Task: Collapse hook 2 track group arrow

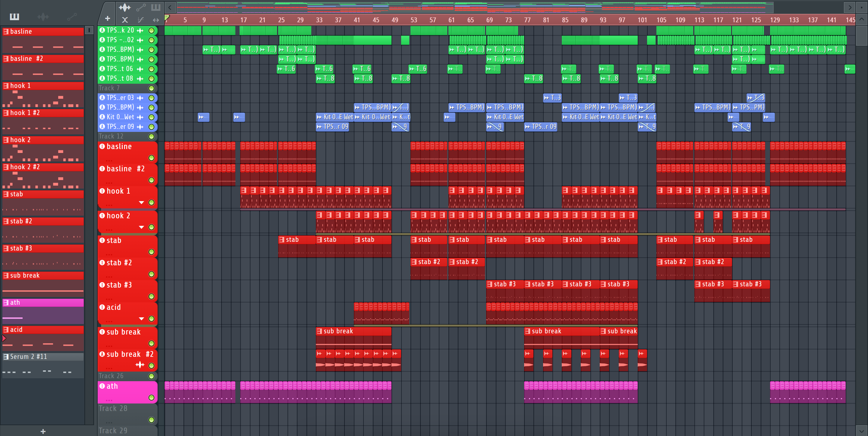Action: (142, 227)
